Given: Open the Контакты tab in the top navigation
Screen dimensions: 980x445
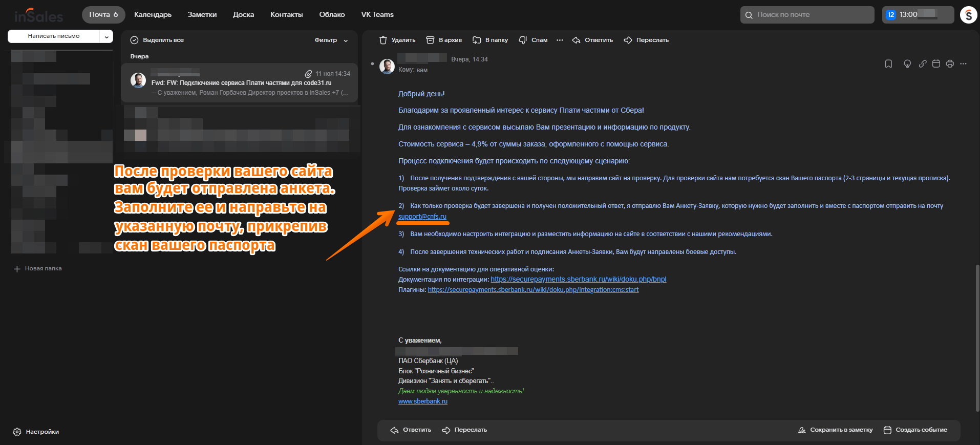Looking at the screenshot, I should (x=286, y=14).
